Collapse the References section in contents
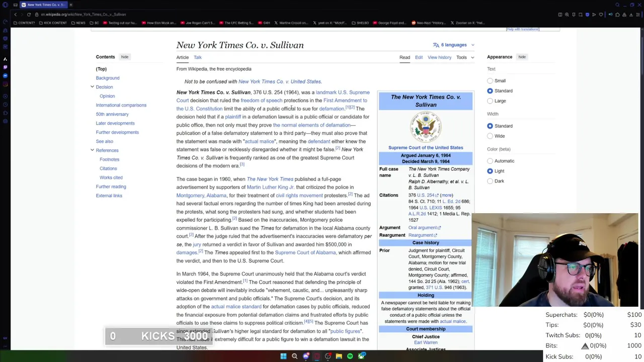The image size is (644, 362). pos(92,150)
